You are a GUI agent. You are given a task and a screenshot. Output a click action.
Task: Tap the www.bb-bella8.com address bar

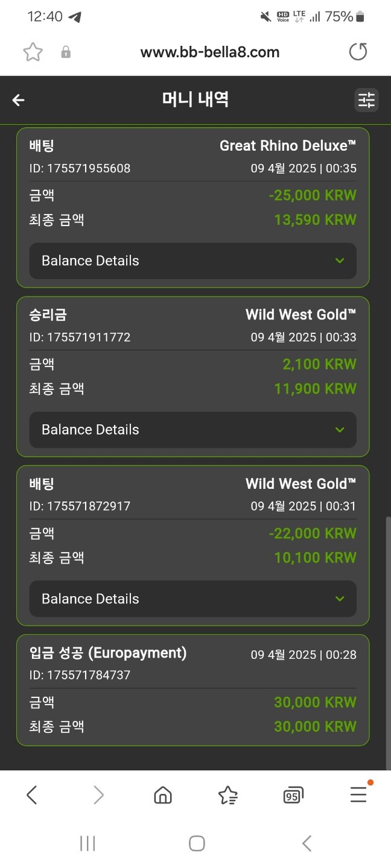point(209,52)
